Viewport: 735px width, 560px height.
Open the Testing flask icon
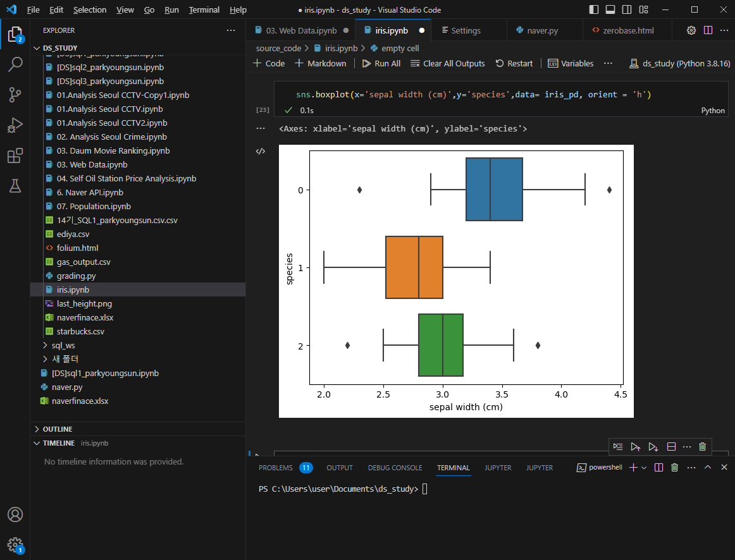(15, 186)
